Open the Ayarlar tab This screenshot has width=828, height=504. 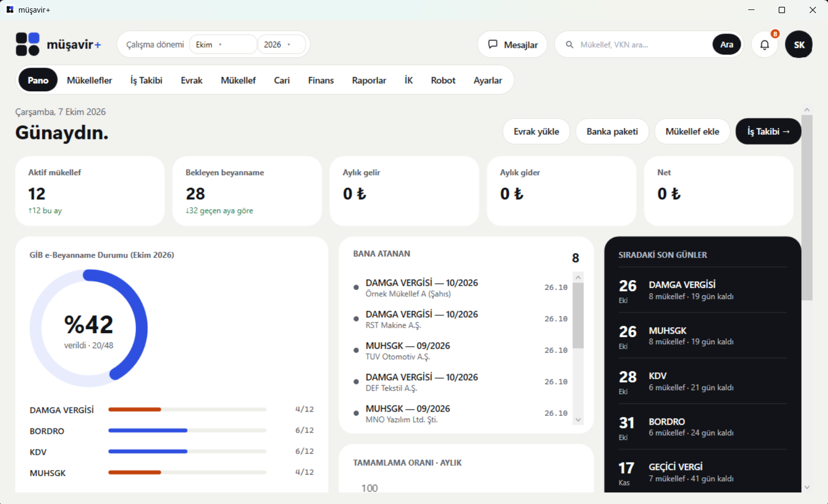pyautogui.click(x=488, y=80)
